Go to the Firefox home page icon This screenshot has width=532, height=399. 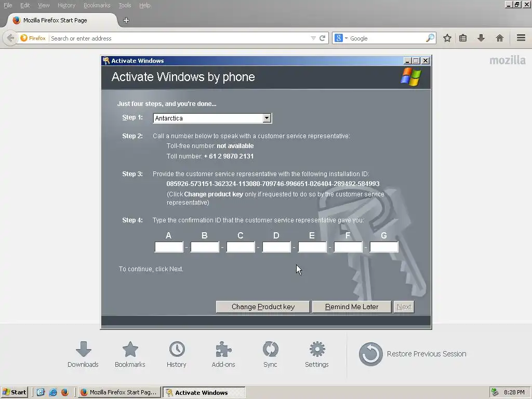click(499, 38)
